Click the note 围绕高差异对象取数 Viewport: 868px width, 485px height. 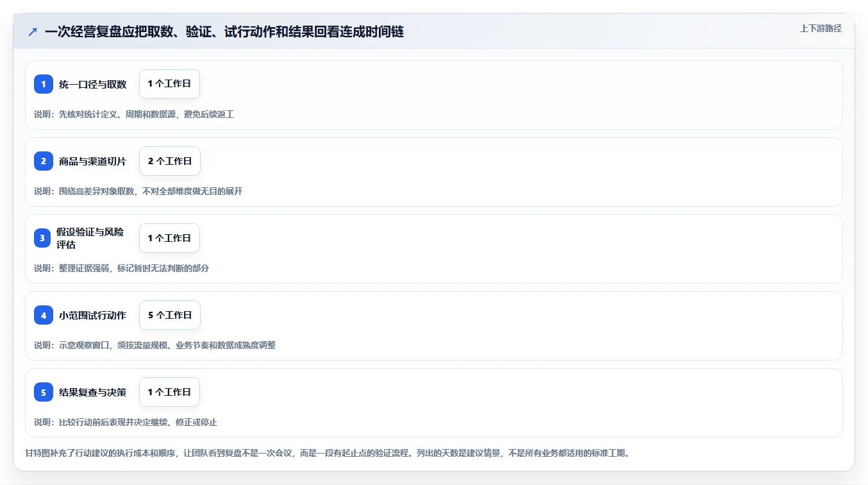138,191
